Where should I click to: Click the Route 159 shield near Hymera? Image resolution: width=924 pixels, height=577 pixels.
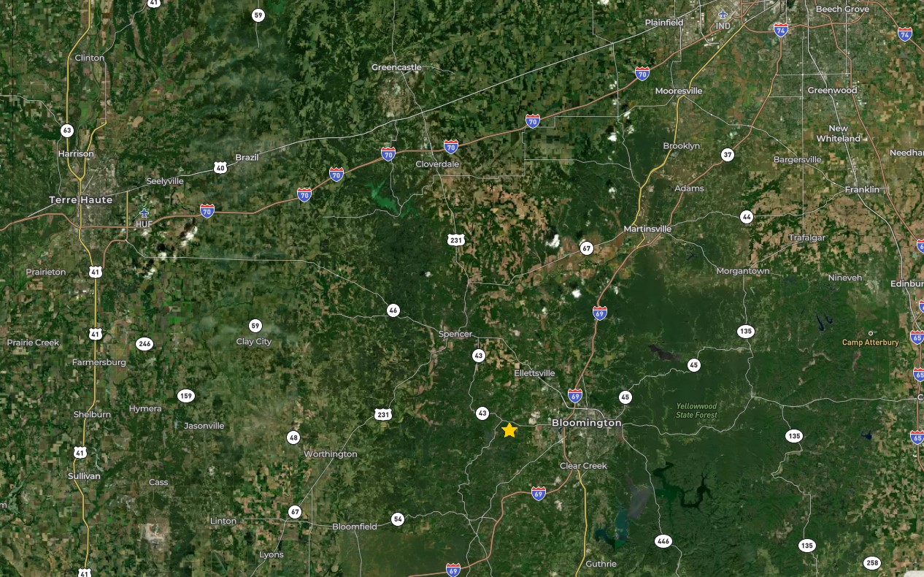coord(186,396)
